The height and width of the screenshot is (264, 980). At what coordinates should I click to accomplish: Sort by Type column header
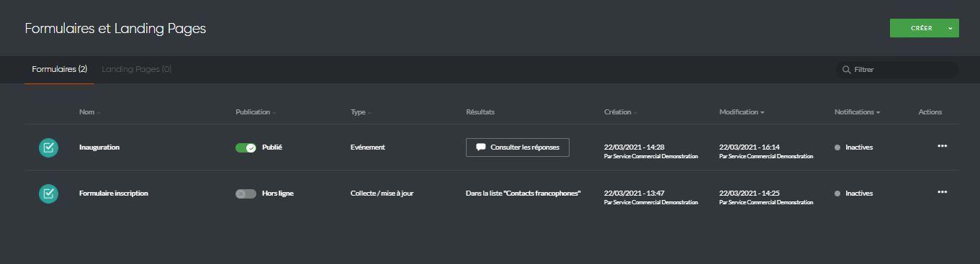click(361, 112)
